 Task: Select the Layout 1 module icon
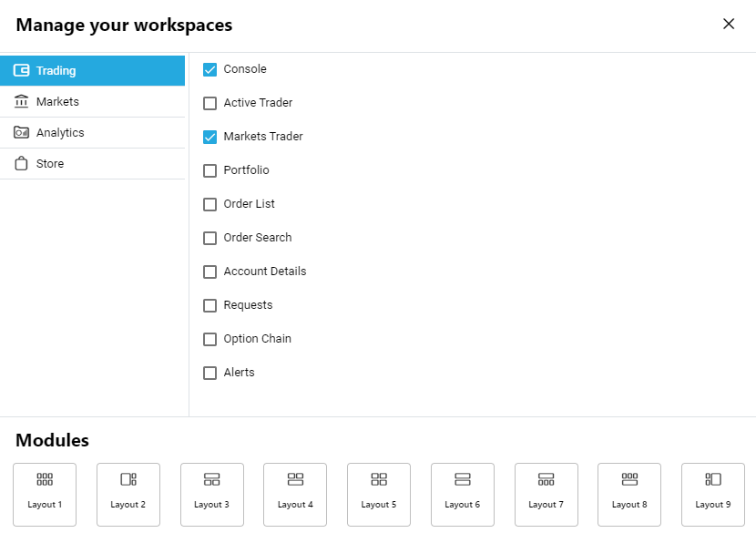[45, 494]
